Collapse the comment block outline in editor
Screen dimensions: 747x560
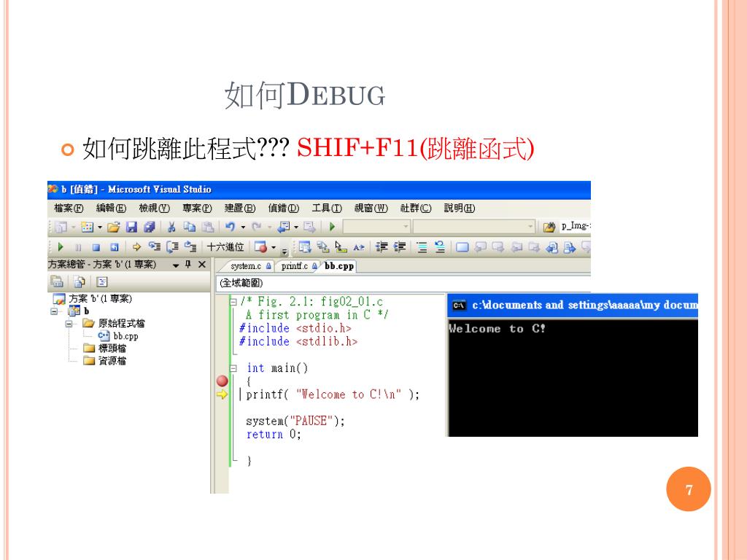[233, 301]
